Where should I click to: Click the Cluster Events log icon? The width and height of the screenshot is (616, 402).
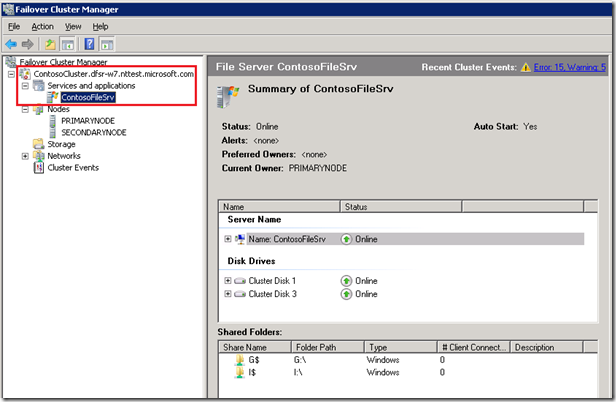pyautogui.click(x=38, y=168)
